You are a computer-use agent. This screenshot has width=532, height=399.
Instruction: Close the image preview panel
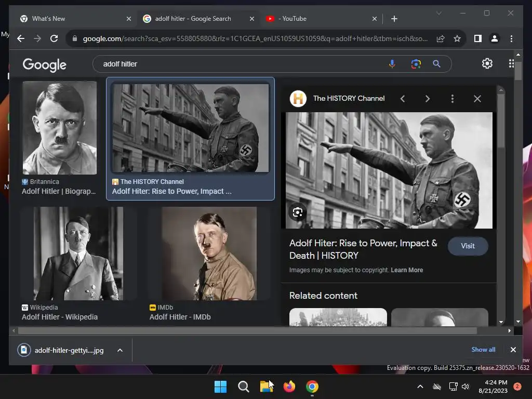(x=477, y=99)
